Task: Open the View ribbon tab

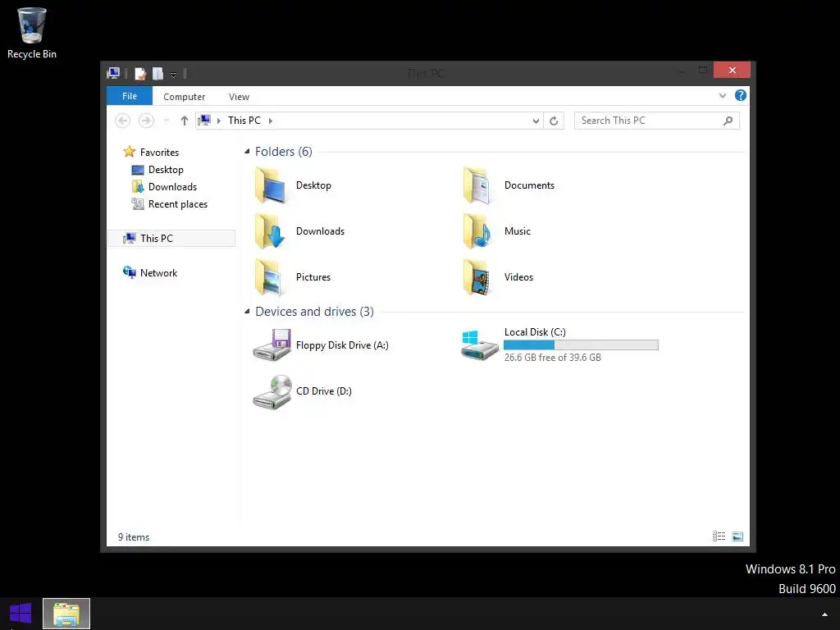Action: (x=239, y=97)
